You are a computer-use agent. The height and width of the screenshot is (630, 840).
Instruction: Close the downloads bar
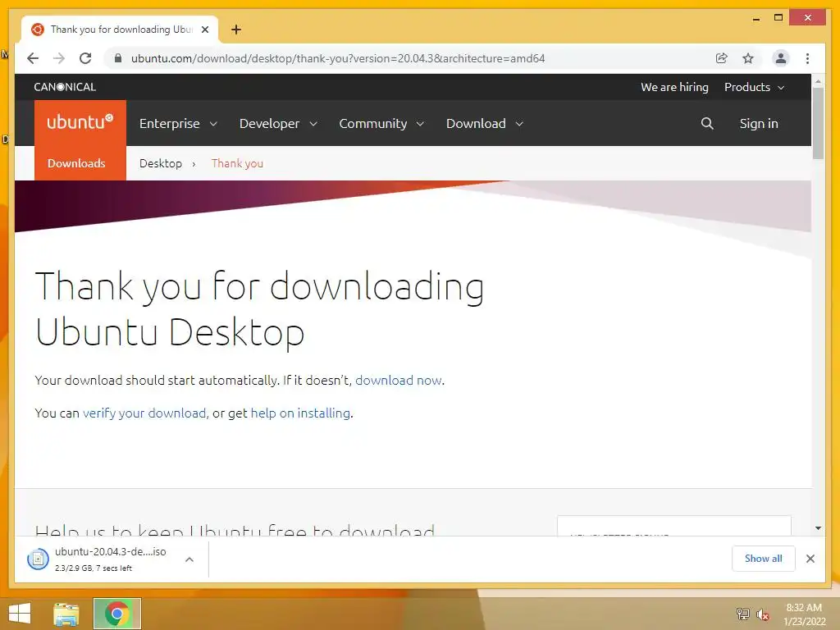(810, 559)
